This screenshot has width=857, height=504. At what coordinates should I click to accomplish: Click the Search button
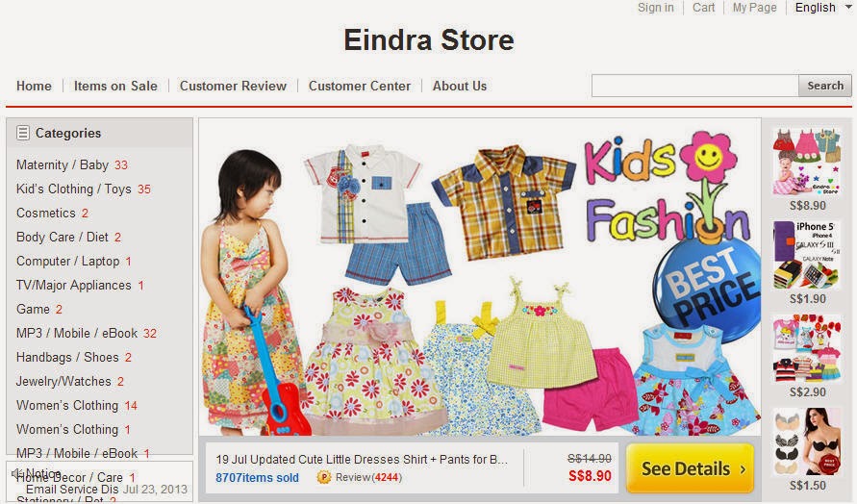824,86
